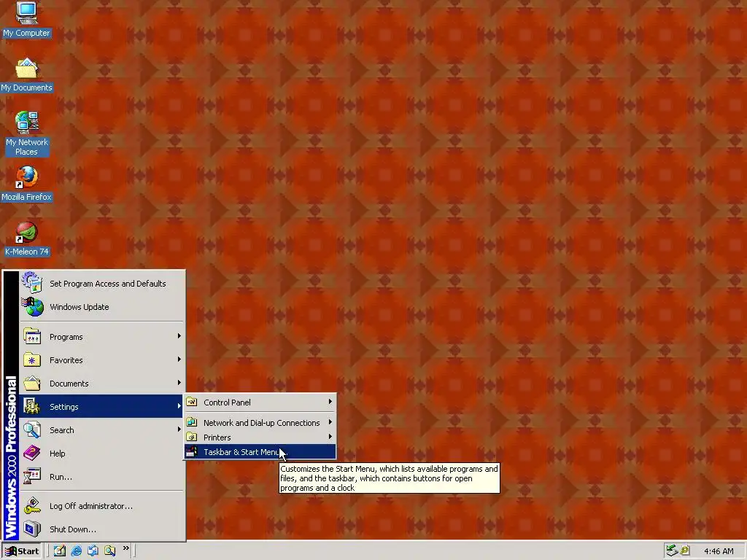Click the Settings entry in the Start menu

101,406
